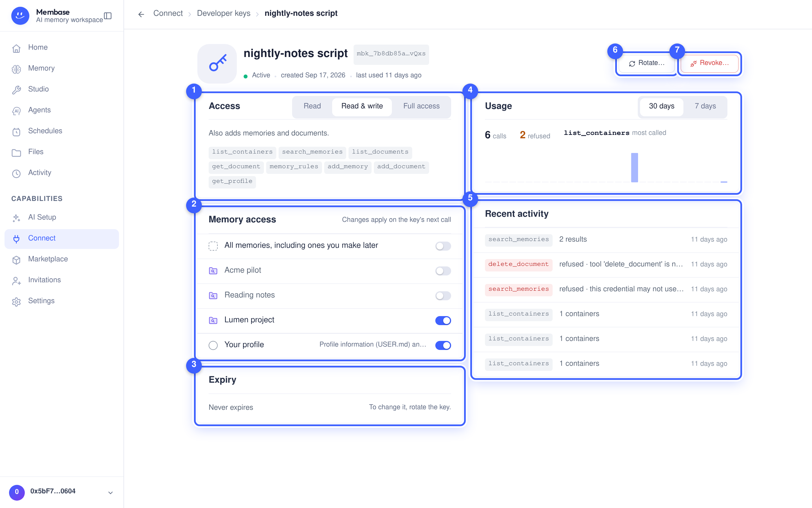The image size is (812, 508).
Task: Click the Membase smiley logo
Action: (20, 16)
